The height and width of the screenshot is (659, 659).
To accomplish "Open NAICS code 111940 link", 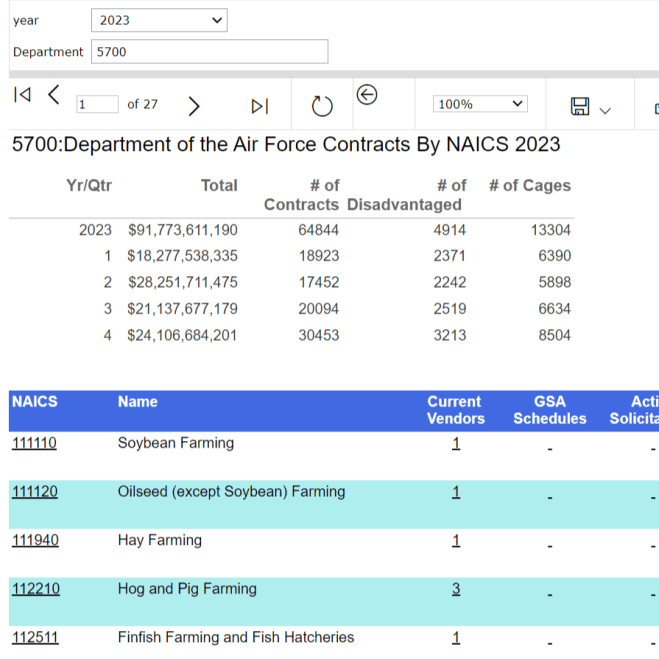I will point(35,540).
